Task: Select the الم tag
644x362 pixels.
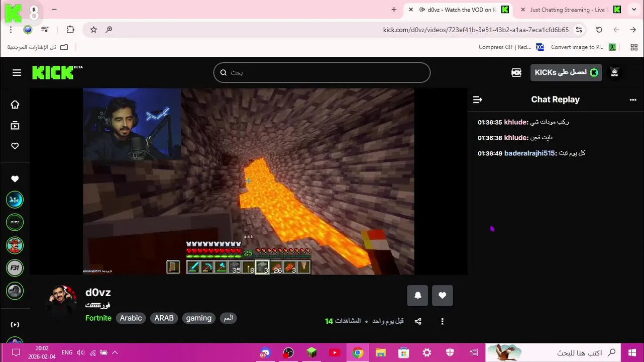Action: point(228,318)
